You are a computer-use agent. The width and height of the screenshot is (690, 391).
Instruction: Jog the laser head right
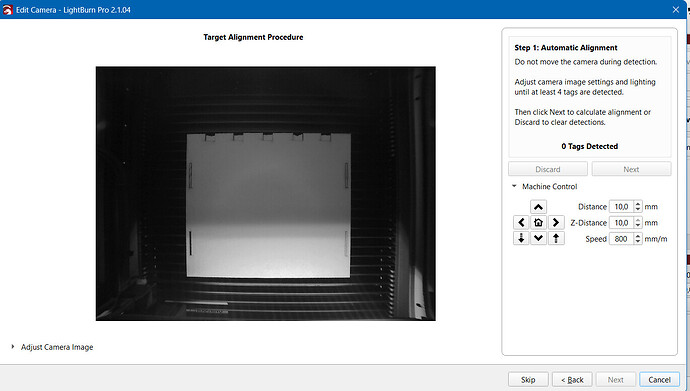click(556, 223)
